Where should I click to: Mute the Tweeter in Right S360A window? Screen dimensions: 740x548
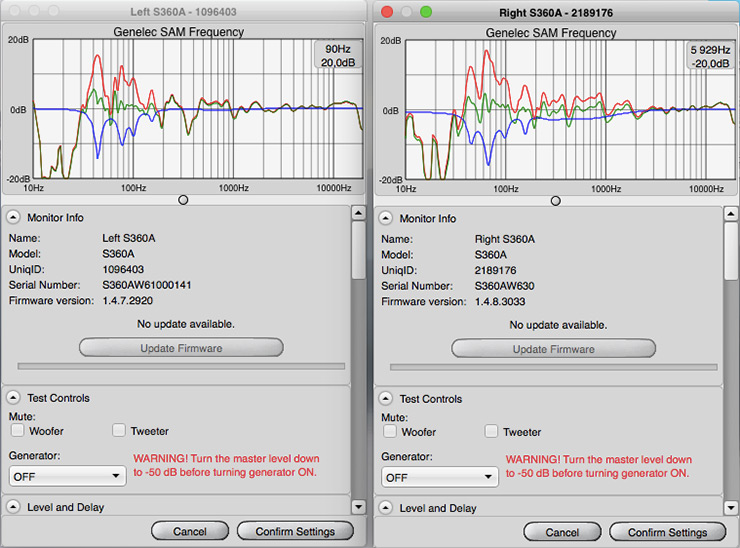(x=491, y=431)
